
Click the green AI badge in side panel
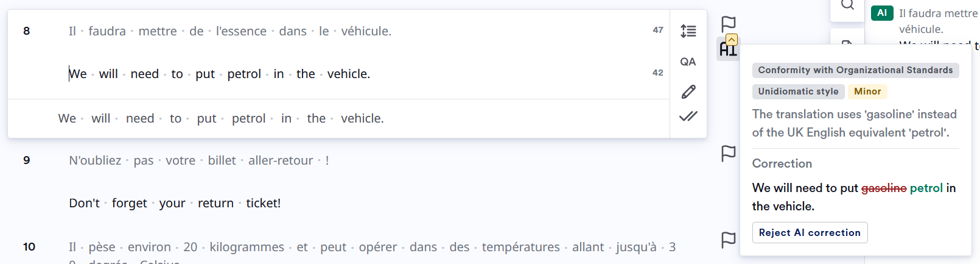(882, 13)
